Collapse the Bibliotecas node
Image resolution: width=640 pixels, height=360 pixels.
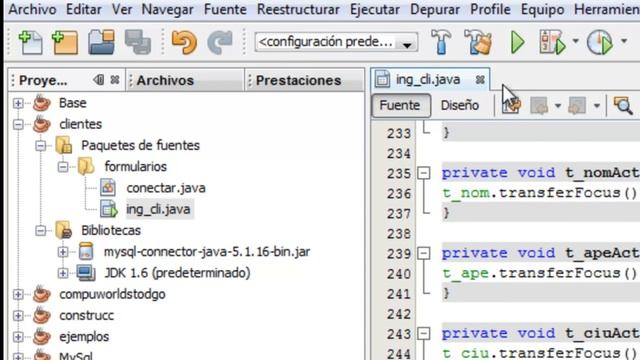pos(40,230)
